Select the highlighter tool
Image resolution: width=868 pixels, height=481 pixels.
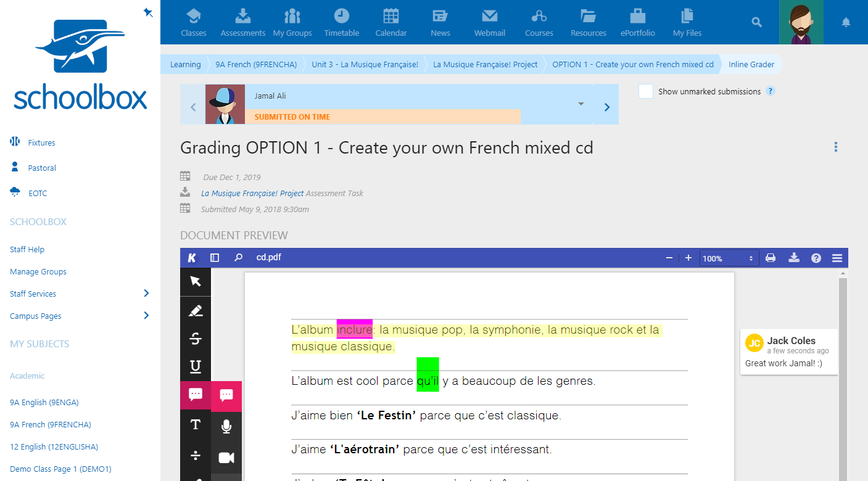pyautogui.click(x=196, y=311)
